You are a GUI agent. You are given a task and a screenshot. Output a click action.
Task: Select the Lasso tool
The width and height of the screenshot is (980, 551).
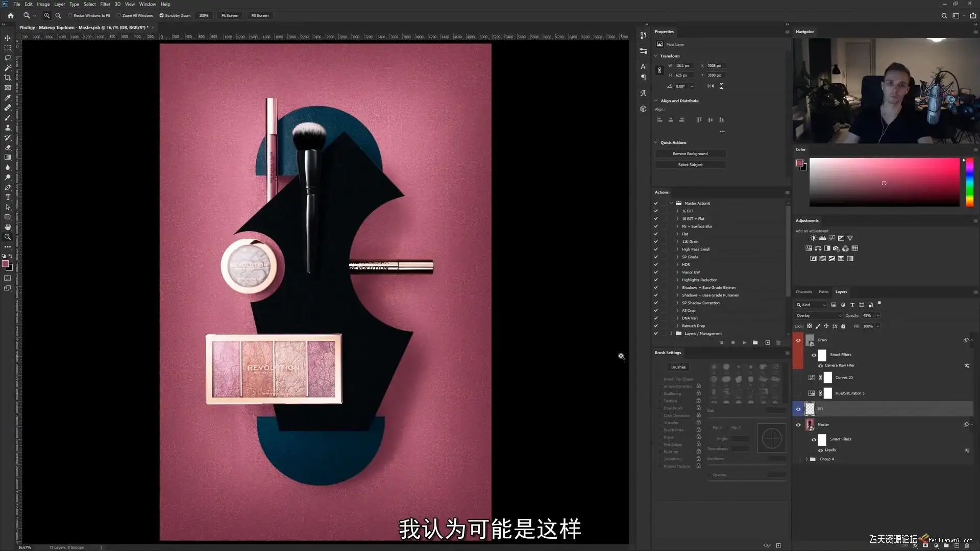coord(8,58)
